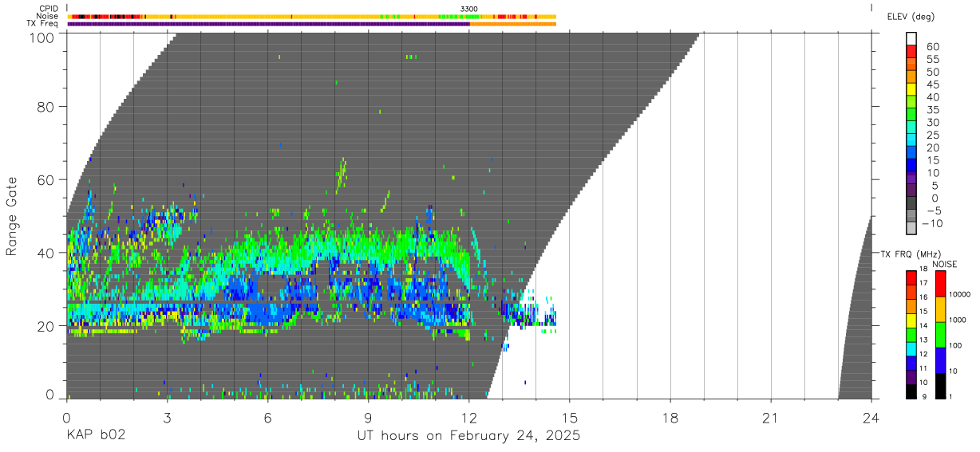Image resolution: width=980 pixels, height=452 pixels.
Task: Click the x-axis tick label 9
Action: (368, 418)
